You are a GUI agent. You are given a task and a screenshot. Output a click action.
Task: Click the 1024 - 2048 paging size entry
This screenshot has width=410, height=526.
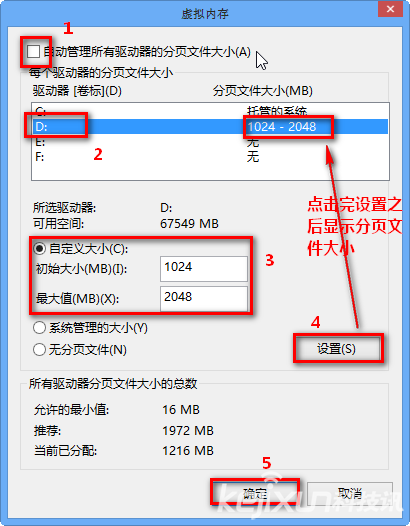282,127
